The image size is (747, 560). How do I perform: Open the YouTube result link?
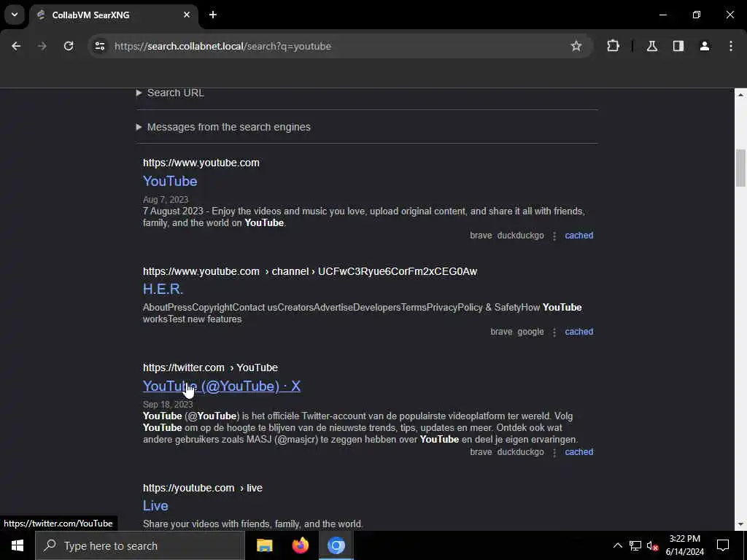point(170,181)
